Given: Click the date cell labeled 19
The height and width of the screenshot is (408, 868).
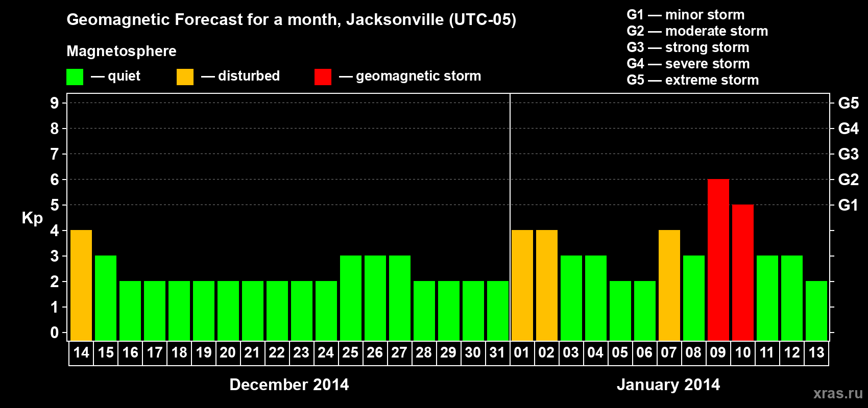Looking at the screenshot, I should pos(204,353).
